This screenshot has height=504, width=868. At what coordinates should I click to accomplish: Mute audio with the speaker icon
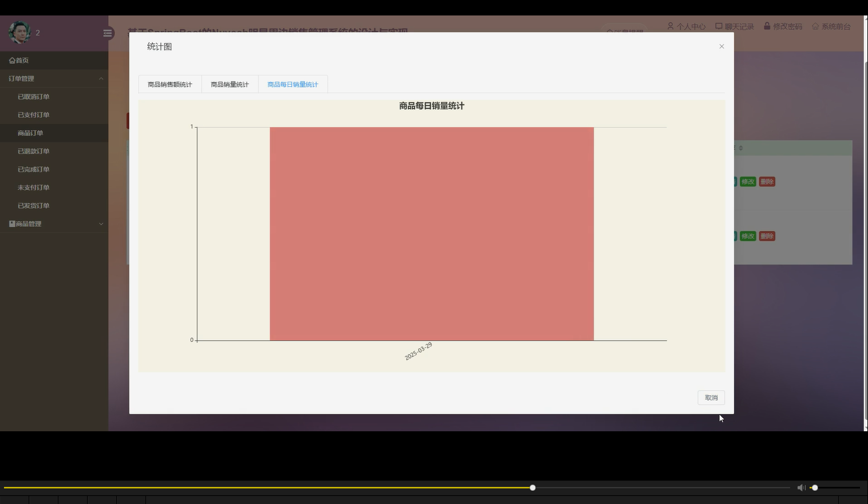pos(801,488)
